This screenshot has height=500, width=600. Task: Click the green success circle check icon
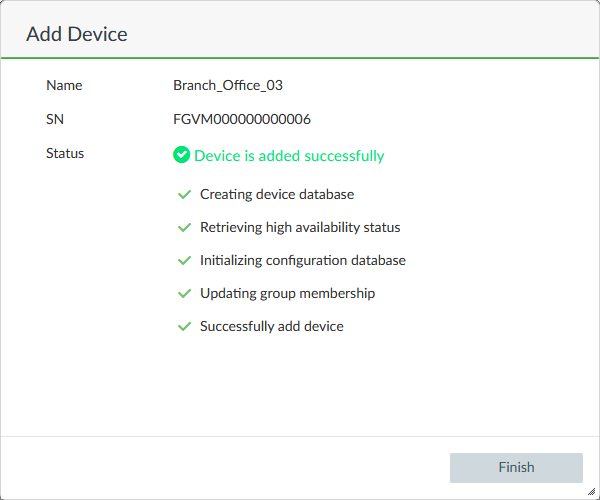[181, 155]
